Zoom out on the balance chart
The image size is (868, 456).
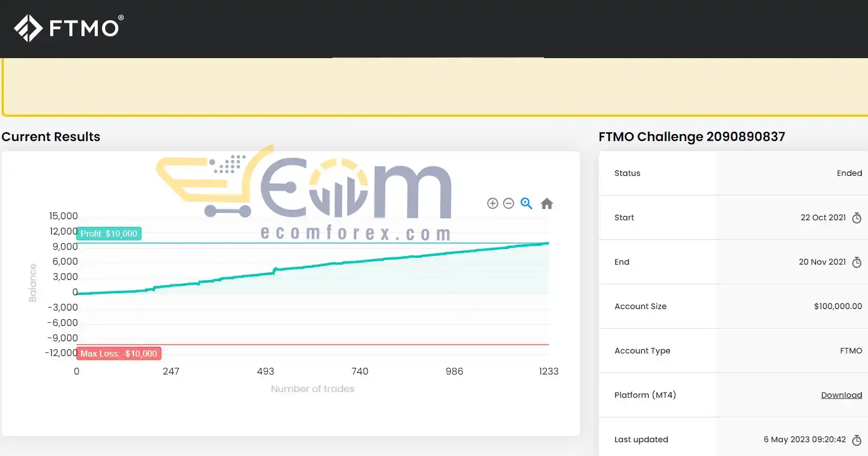[509, 203]
